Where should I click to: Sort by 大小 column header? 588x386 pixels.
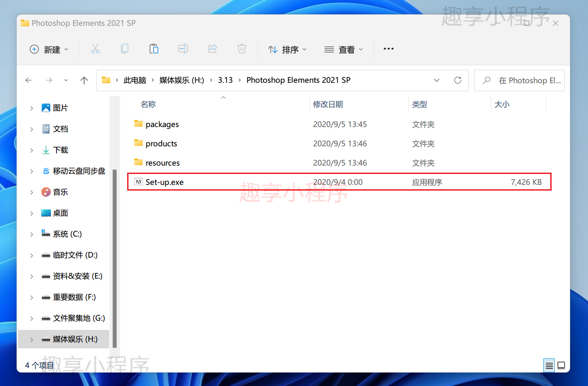coord(502,104)
